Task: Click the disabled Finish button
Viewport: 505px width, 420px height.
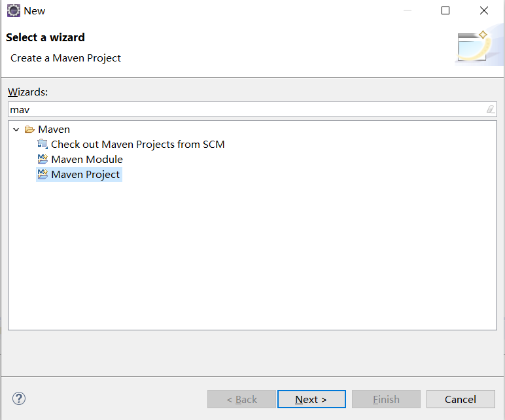Action: point(386,399)
